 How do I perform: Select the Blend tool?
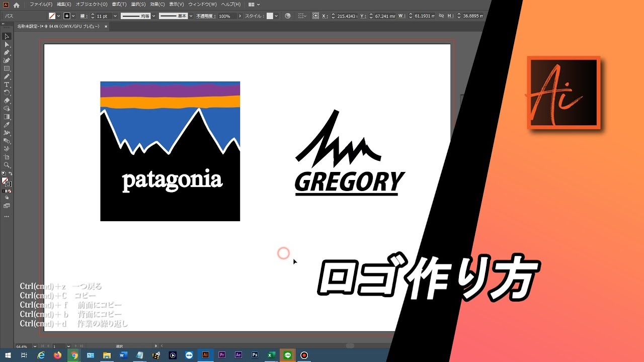click(7, 141)
